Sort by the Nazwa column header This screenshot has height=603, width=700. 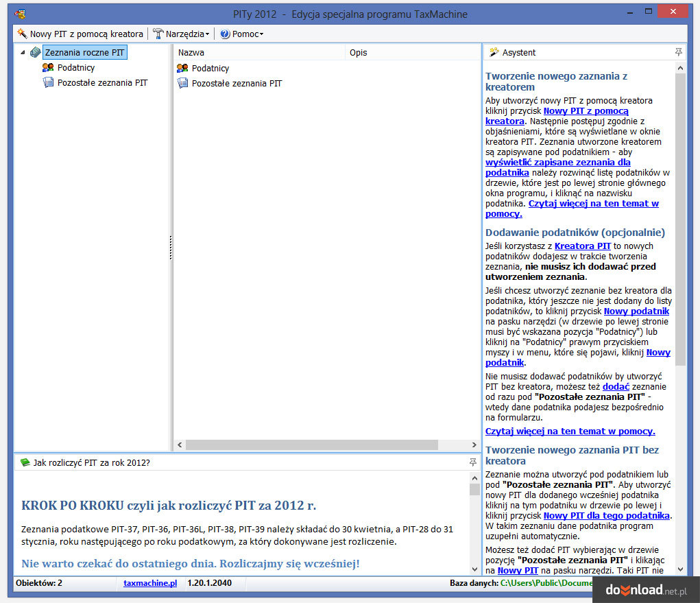click(260, 52)
